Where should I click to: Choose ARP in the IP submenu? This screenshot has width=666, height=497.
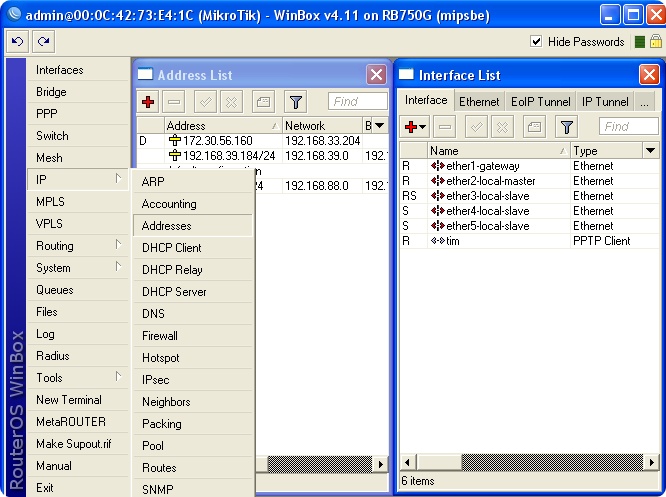[193, 181]
